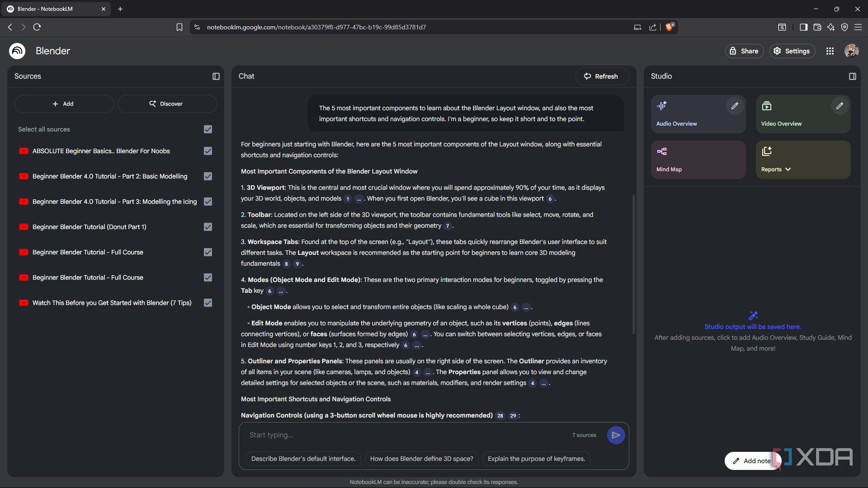Open a new browser tab
868x488 pixels.
120,9
